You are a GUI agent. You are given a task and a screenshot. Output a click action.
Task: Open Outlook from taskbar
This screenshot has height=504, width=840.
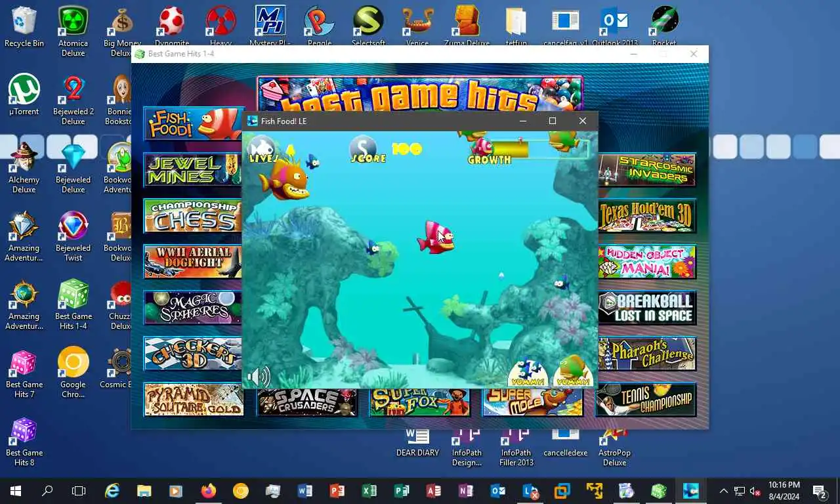[497, 491]
